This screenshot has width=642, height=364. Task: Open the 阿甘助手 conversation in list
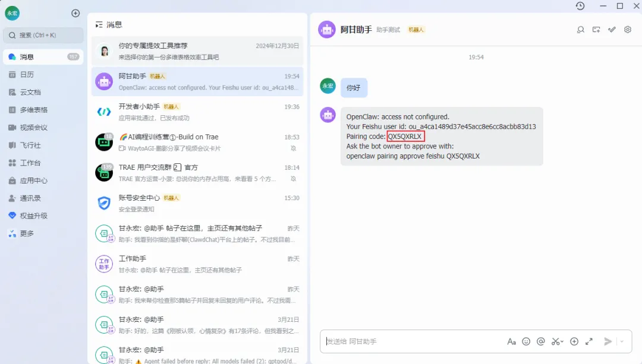click(197, 81)
